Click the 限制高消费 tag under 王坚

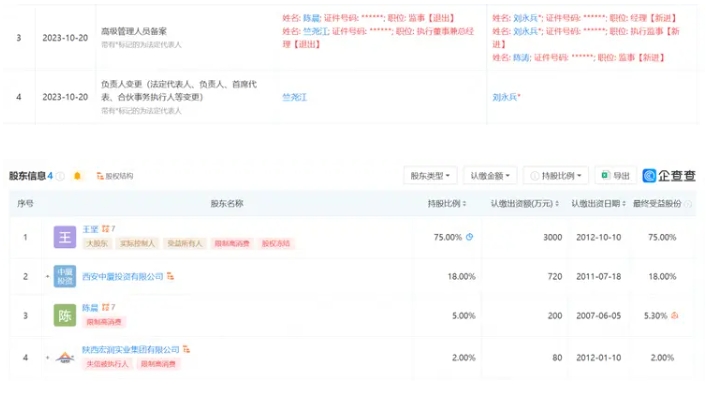(232, 243)
